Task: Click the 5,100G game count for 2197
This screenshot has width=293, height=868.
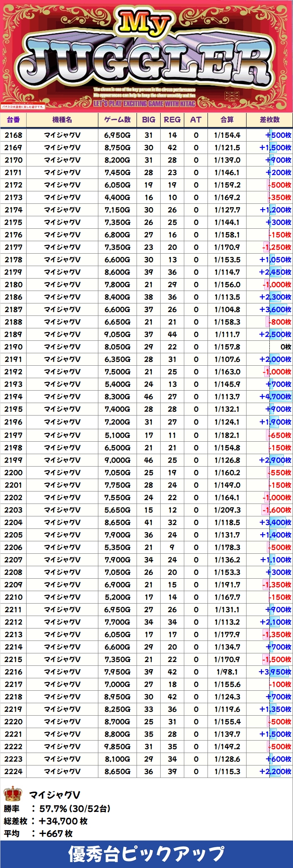Action: [x=117, y=435]
